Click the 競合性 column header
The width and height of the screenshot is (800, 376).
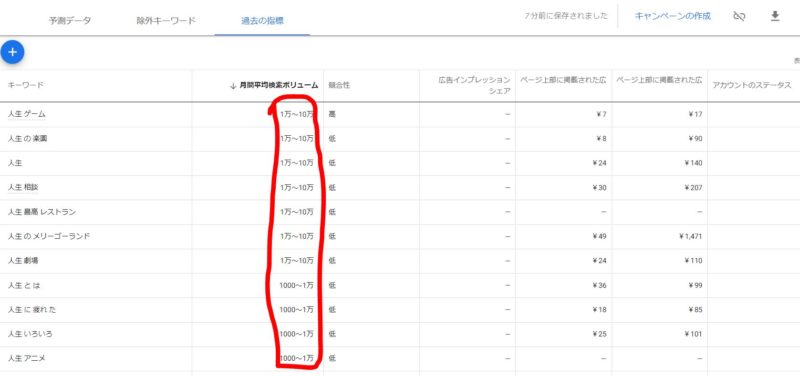[x=339, y=85]
